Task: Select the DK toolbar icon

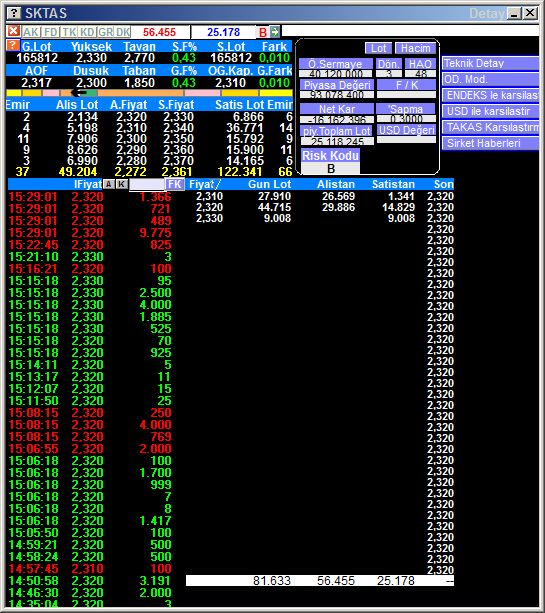Action: pos(123,32)
